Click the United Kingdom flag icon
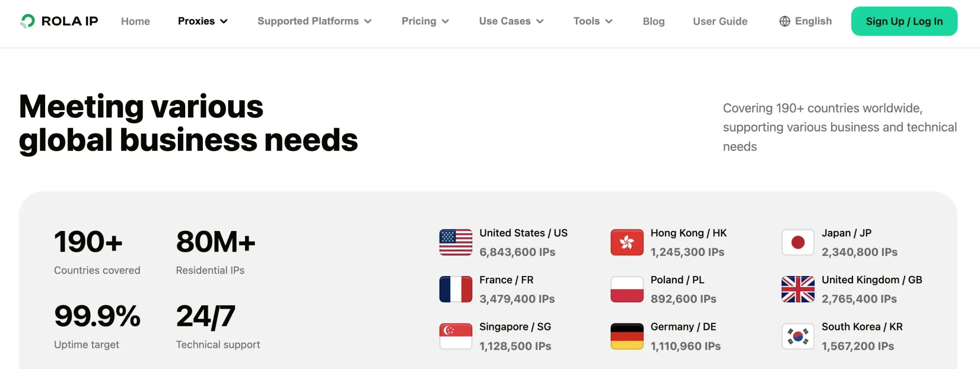 click(798, 289)
